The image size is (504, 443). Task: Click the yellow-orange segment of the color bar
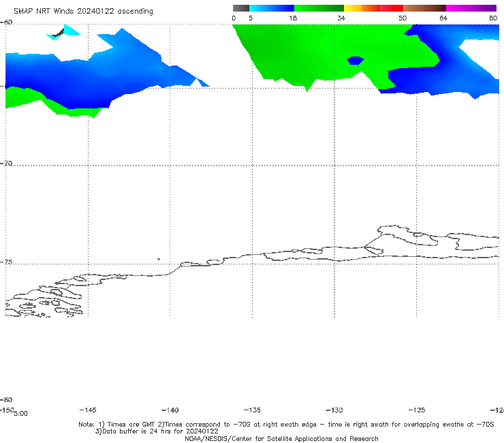click(362, 8)
